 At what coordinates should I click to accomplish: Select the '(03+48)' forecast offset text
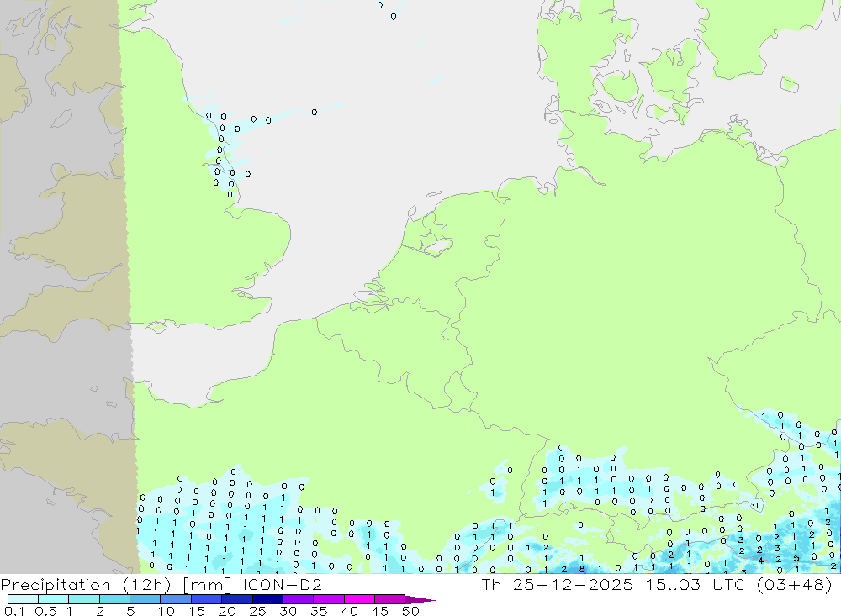tap(795, 584)
